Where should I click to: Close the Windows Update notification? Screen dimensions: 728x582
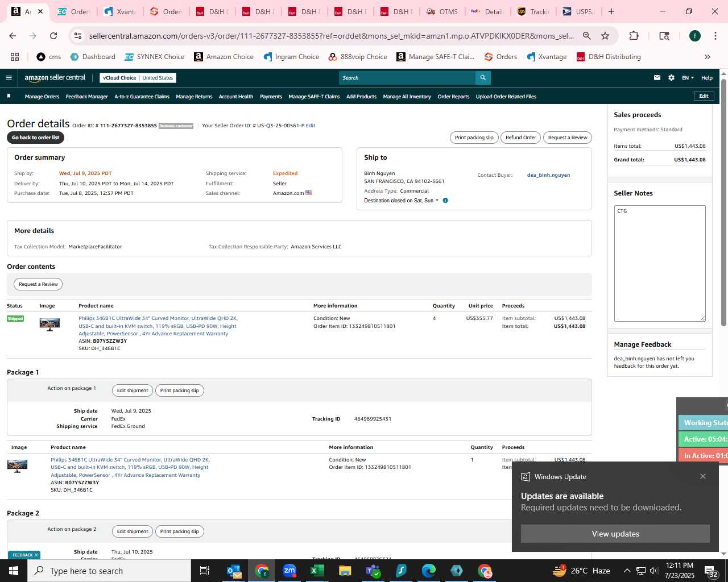tap(703, 476)
